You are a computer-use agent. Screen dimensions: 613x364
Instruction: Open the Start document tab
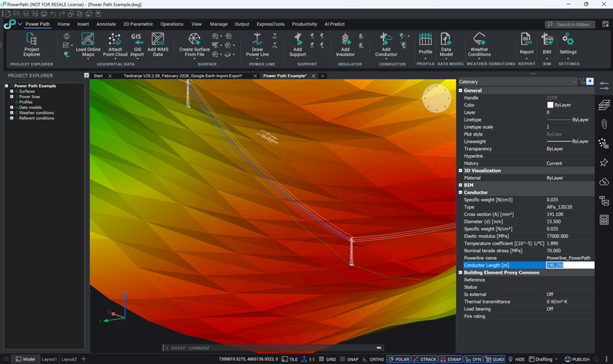[98, 76]
